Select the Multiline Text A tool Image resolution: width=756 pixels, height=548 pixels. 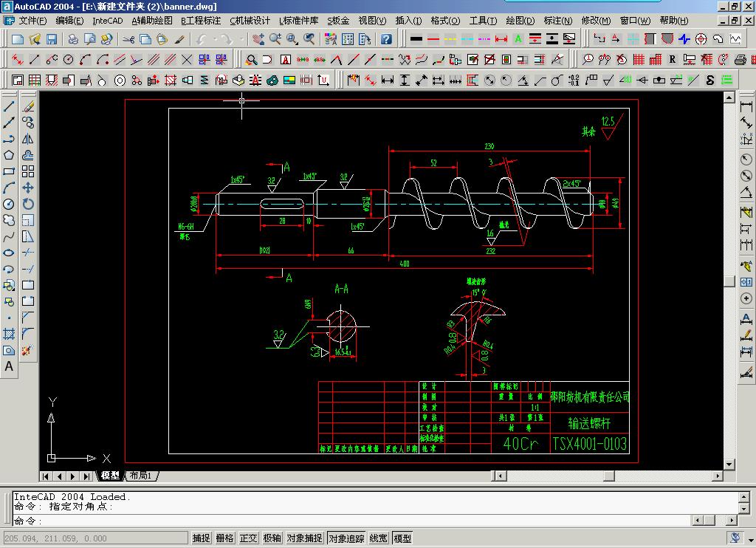point(9,366)
